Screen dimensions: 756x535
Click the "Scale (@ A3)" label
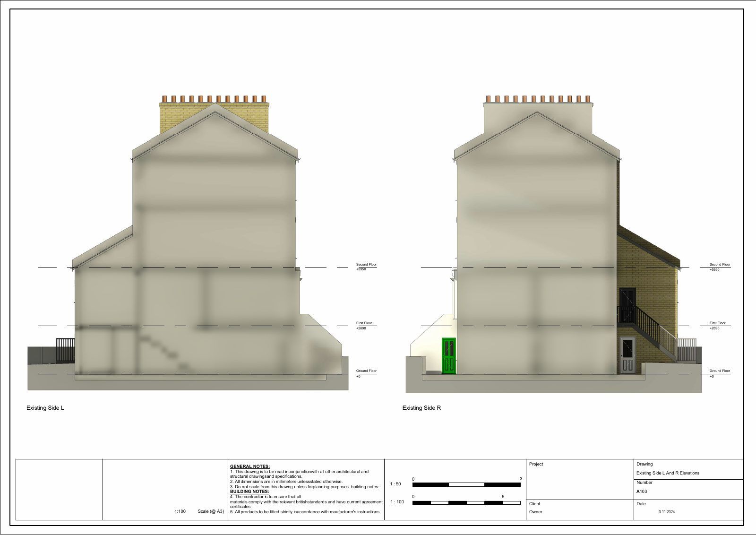pyautogui.click(x=211, y=511)
